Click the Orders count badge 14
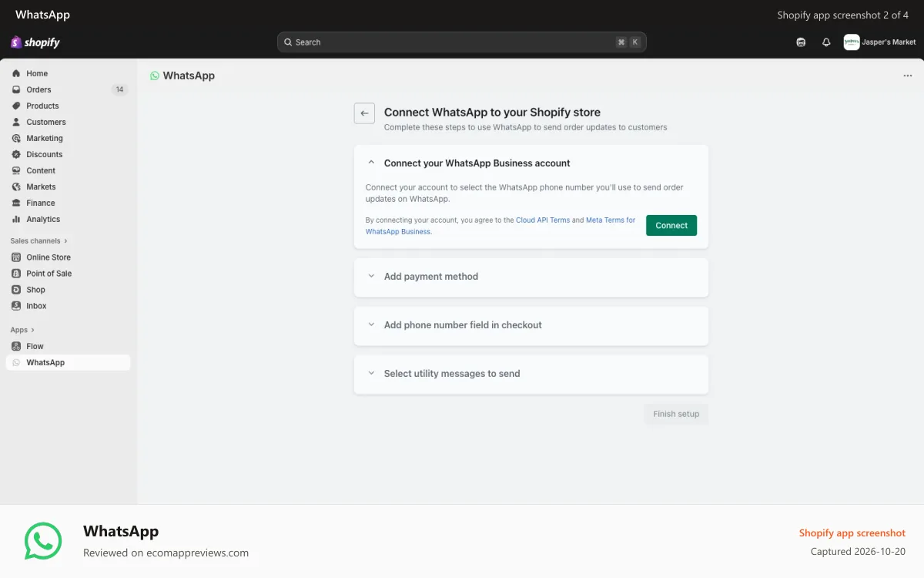This screenshot has width=924, height=578. (119, 89)
